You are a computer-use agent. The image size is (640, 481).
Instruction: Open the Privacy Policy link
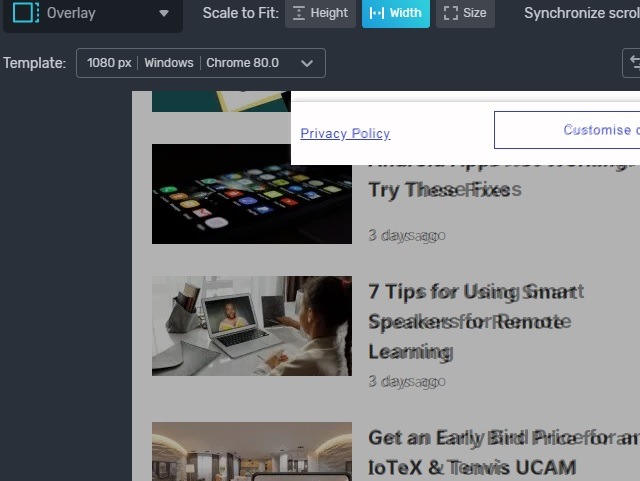(x=345, y=134)
